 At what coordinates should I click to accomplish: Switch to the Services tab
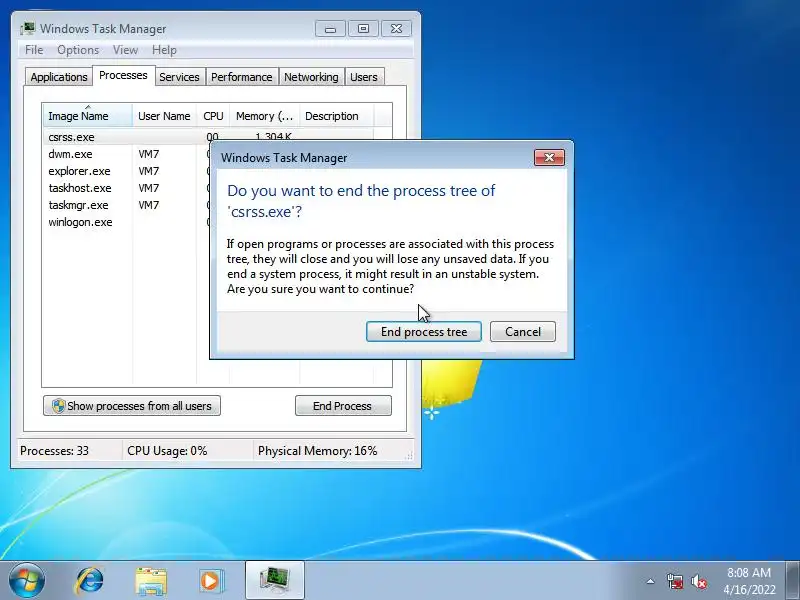(179, 77)
